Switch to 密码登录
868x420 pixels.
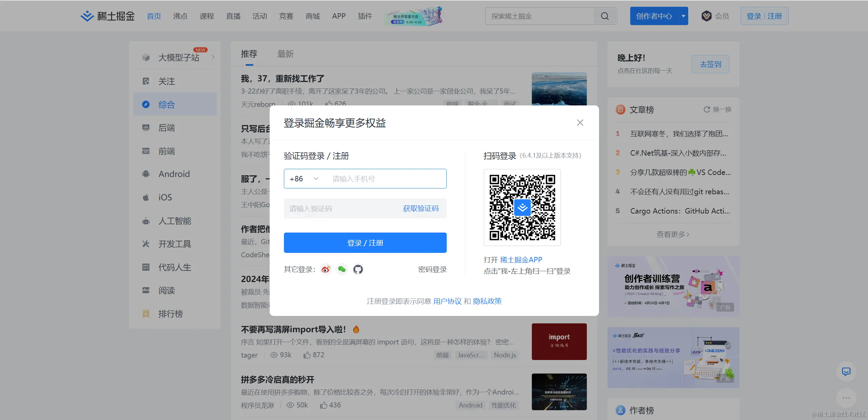pyautogui.click(x=432, y=269)
